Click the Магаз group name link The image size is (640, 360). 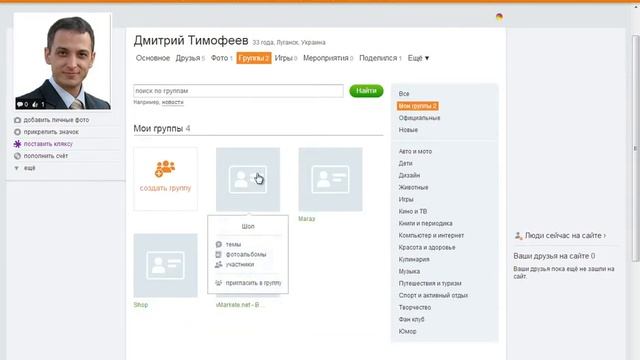pos(307,219)
